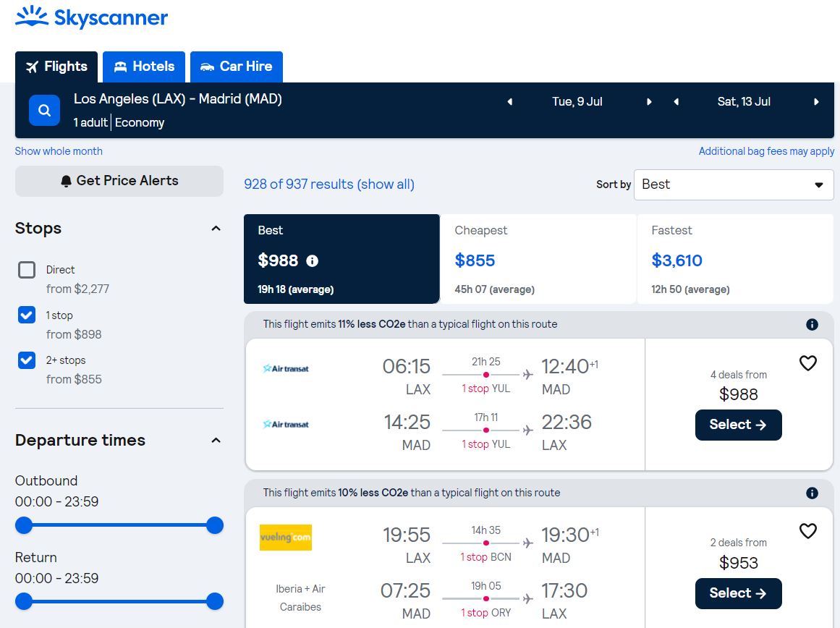Save the Vueling $953 flight with heart

808,531
